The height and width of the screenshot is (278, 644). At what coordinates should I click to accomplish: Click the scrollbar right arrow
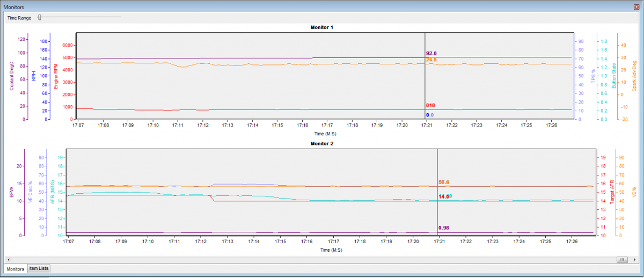tap(636, 260)
